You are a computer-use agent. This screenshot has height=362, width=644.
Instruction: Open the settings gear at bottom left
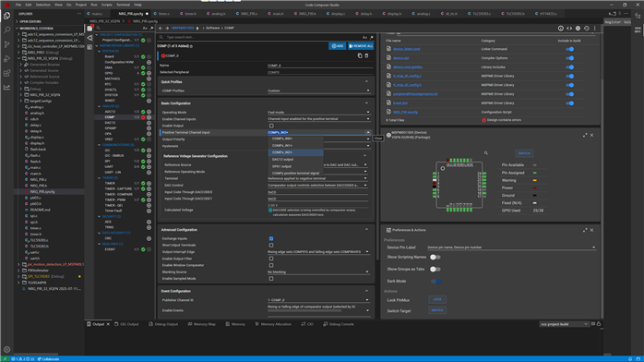pyautogui.click(x=7, y=350)
